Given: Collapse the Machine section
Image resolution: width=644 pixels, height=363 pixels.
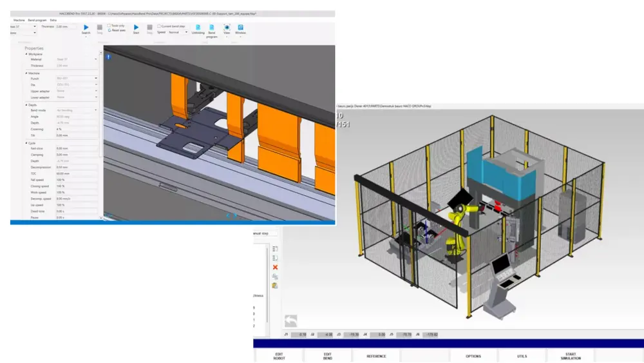Looking at the screenshot, I should click(26, 73).
